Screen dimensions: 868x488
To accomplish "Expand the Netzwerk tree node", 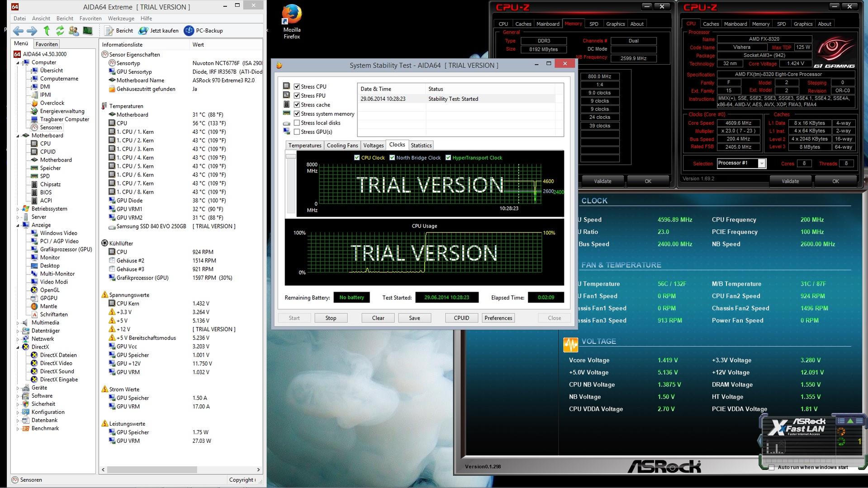I will coord(18,339).
